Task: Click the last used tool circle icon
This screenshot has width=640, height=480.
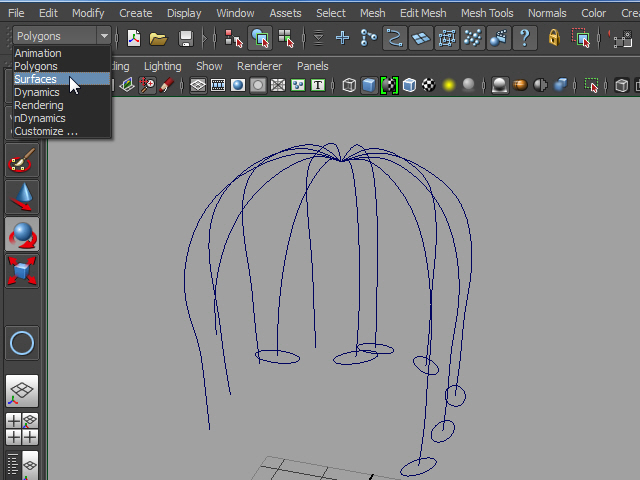Action: 22,343
